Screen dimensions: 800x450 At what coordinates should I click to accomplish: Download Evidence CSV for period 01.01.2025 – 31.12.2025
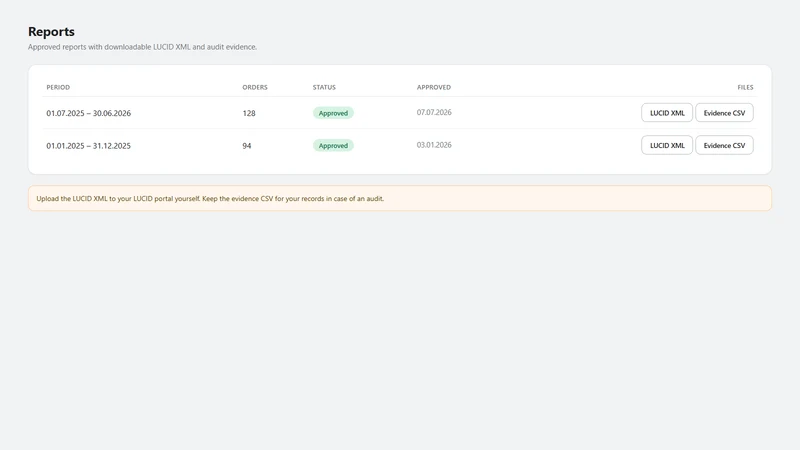point(724,145)
